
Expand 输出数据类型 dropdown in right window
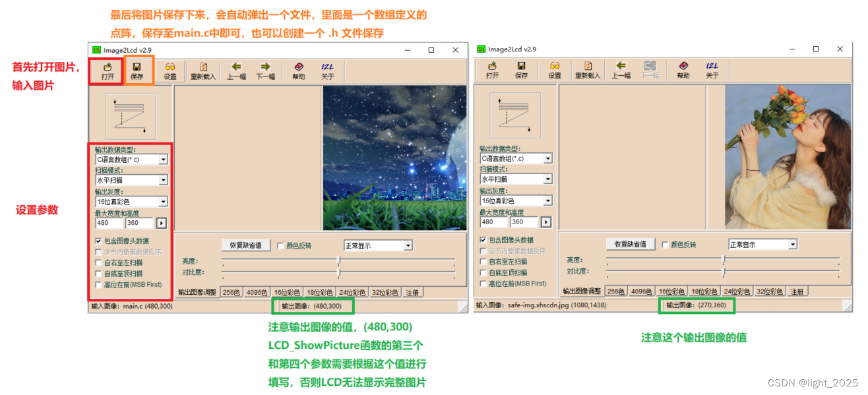547,158
